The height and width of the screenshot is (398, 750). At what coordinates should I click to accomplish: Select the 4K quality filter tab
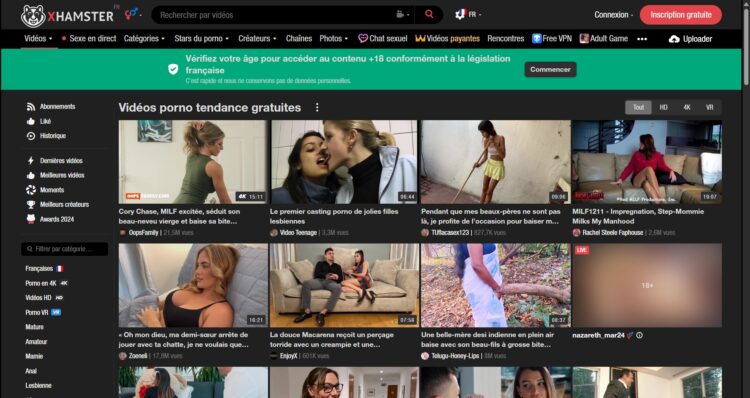tap(687, 107)
